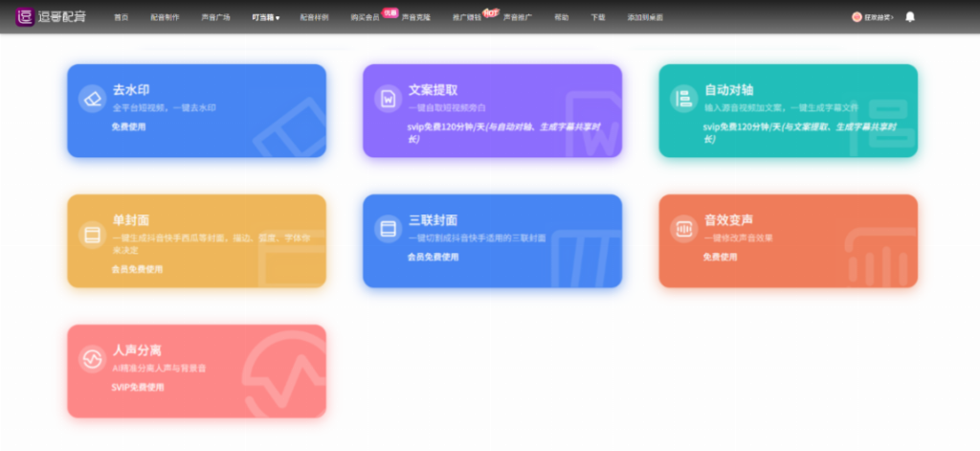Expand the 叮当箱 dropdown menu
980x451 pixels.
click(x=266, y=18)
